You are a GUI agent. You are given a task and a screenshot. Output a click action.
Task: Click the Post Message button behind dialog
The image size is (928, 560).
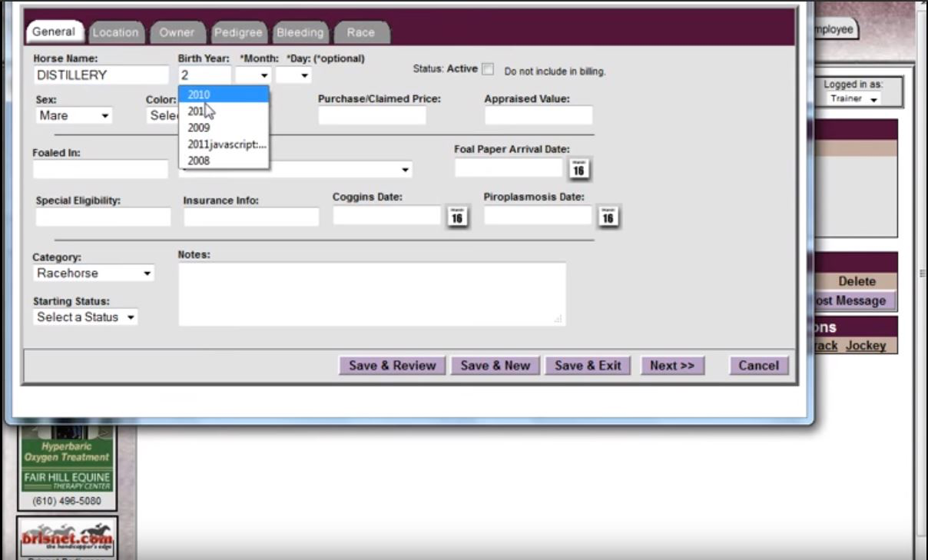pyautogui.click(x=854, y=301)
